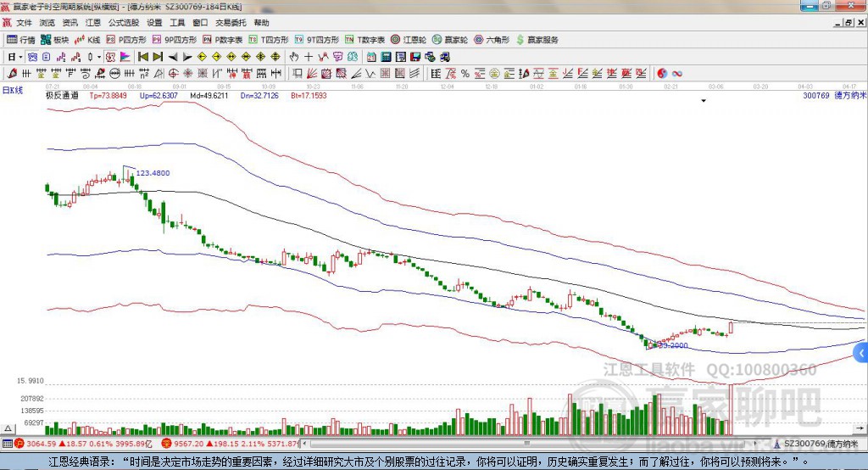Click the horizontal chart scrollbar thumb

pos(527,443)
